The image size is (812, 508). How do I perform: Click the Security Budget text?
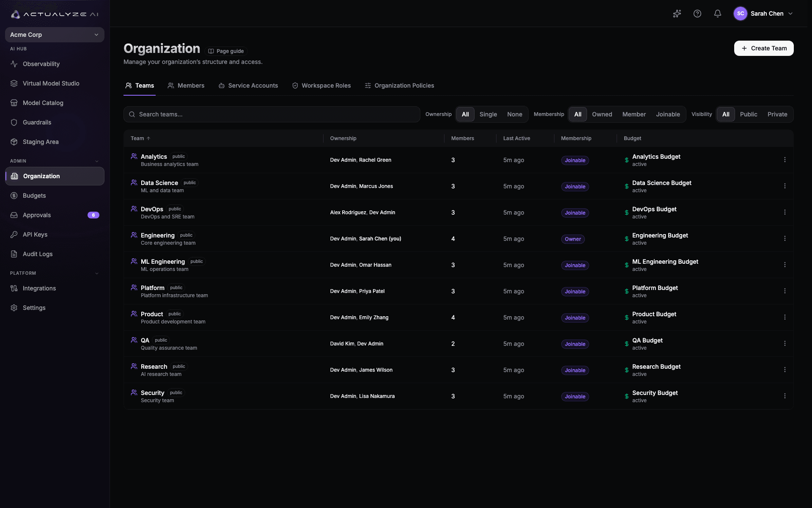[655, 393]
